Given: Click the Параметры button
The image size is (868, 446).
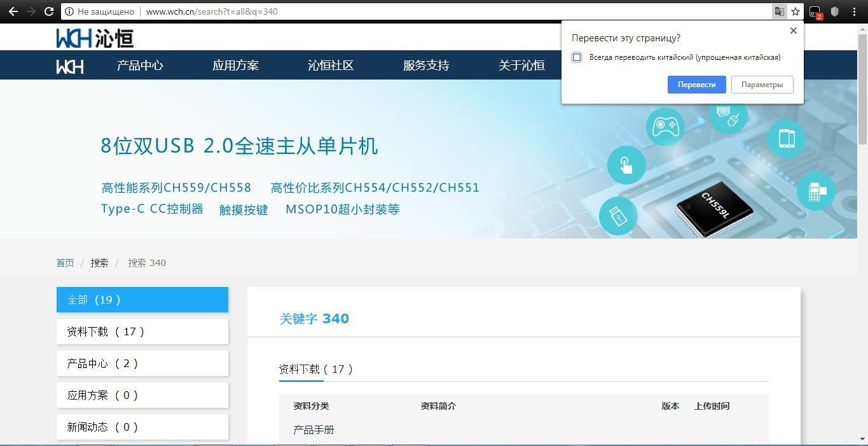Looking at the screenshot, I should (x=762, y=85).
